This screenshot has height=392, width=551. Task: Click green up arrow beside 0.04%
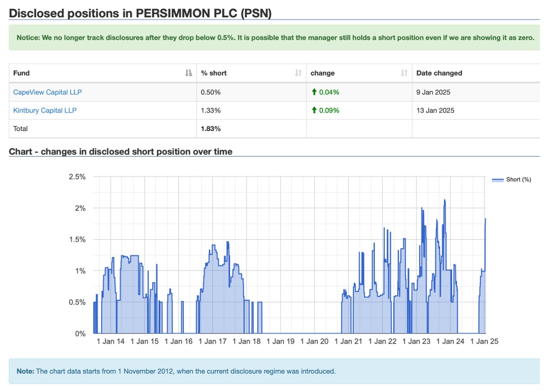pos(314,92)
